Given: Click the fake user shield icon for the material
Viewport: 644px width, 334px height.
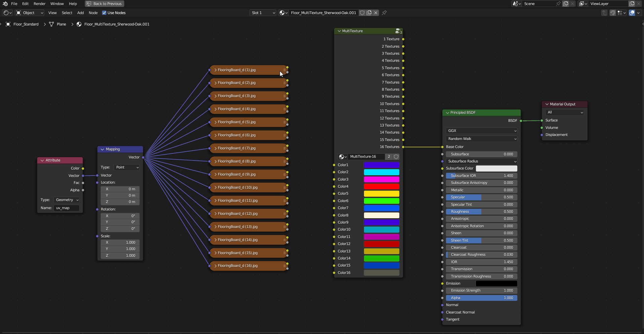Looking at the screenshot, I should 362,13.
